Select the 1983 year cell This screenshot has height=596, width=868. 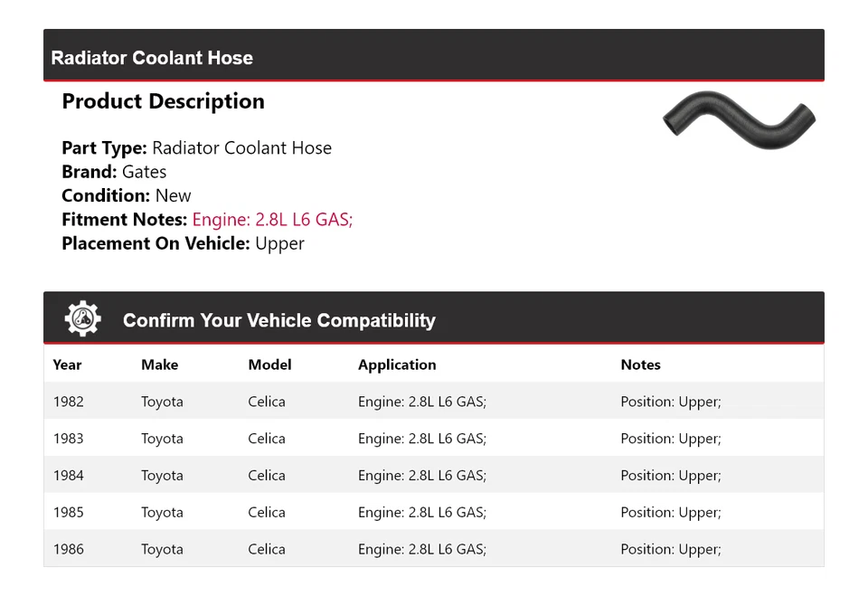[68, 439]
